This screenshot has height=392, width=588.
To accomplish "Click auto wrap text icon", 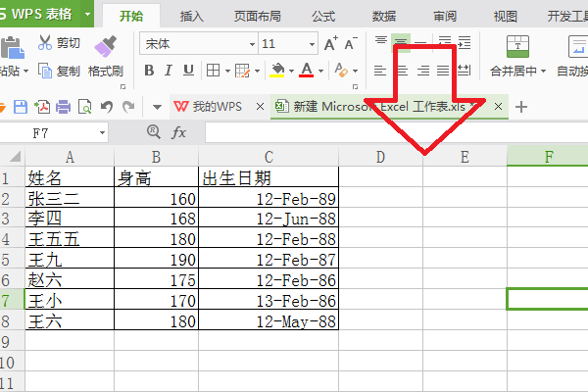I will point(578,46).
